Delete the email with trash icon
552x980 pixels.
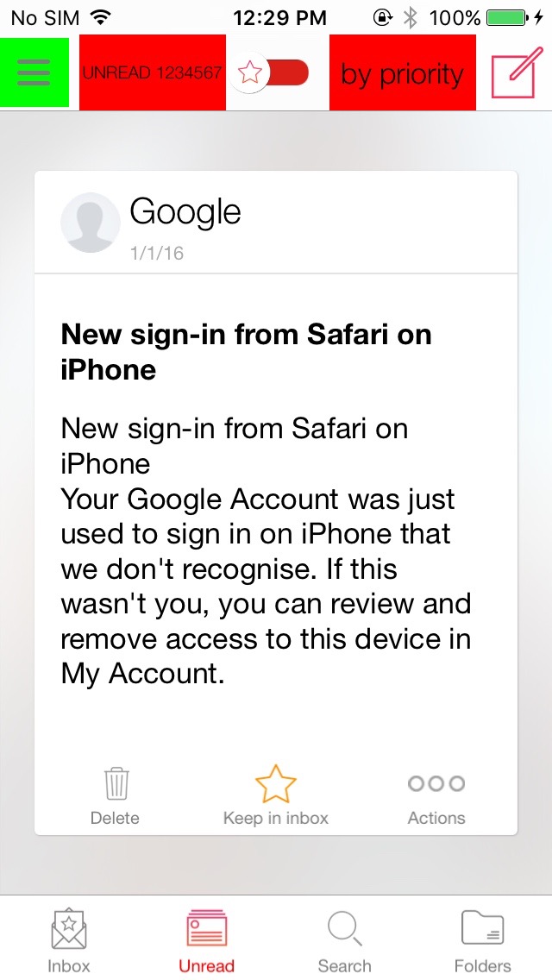point(116,784)
